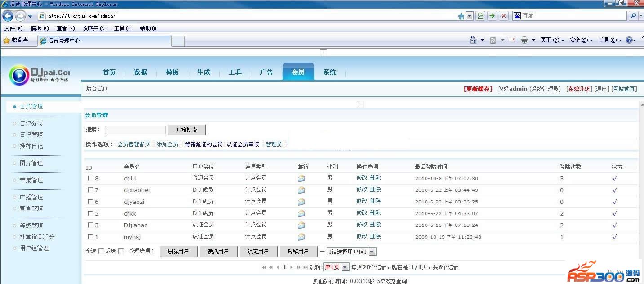
Task: Click the email icon in myhsj row
Action: pos(301,236)
